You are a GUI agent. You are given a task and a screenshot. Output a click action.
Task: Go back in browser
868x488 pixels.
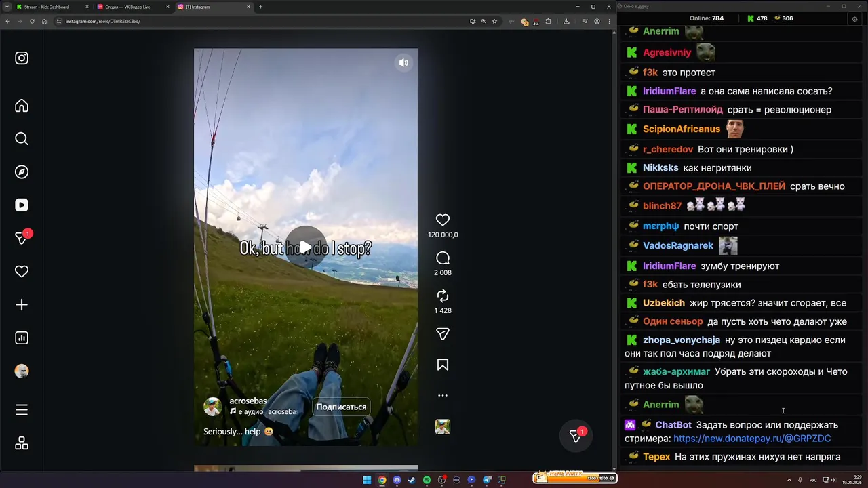tap(7, 21)
